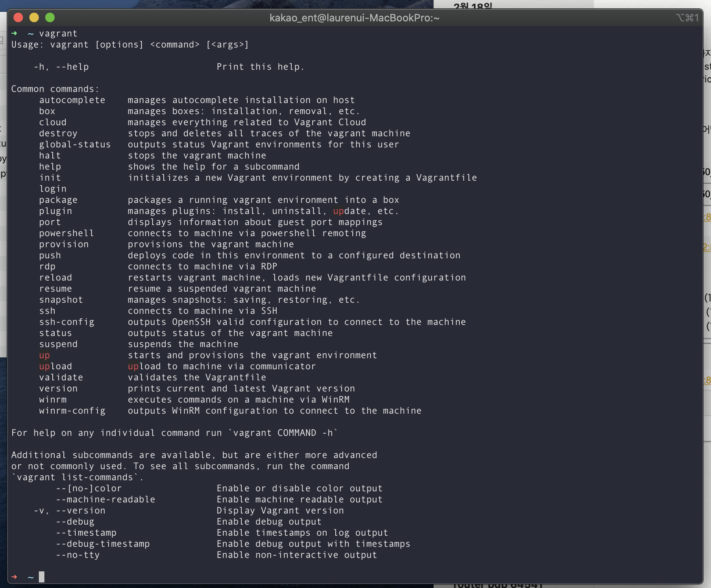The width and height of the screenshot is (711, 588).
Task: Click 'connects to machine via RDP' description
Action: pyautogui.click(x=203, y=267)
